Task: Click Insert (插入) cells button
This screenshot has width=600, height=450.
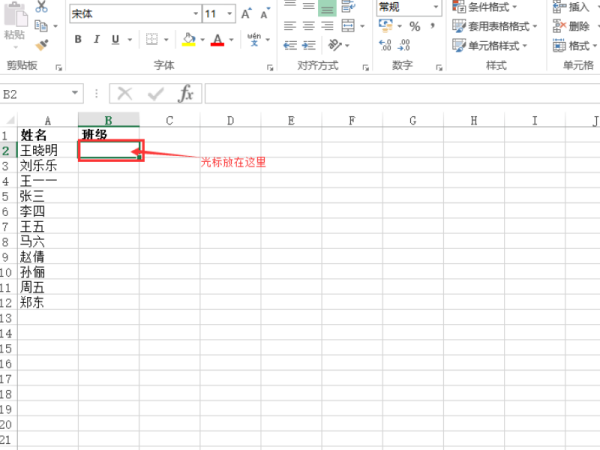Action: [572, 7]
